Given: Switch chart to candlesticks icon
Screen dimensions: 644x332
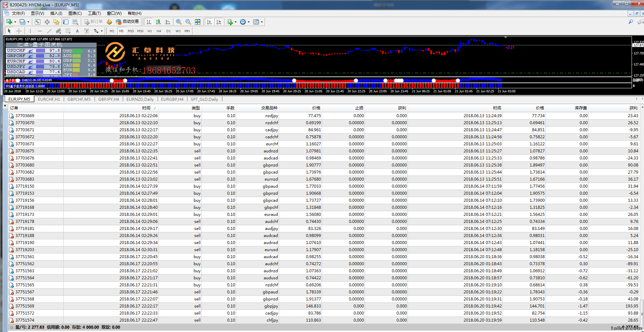Looking at the screenshot, I should [x=158, y=22].
